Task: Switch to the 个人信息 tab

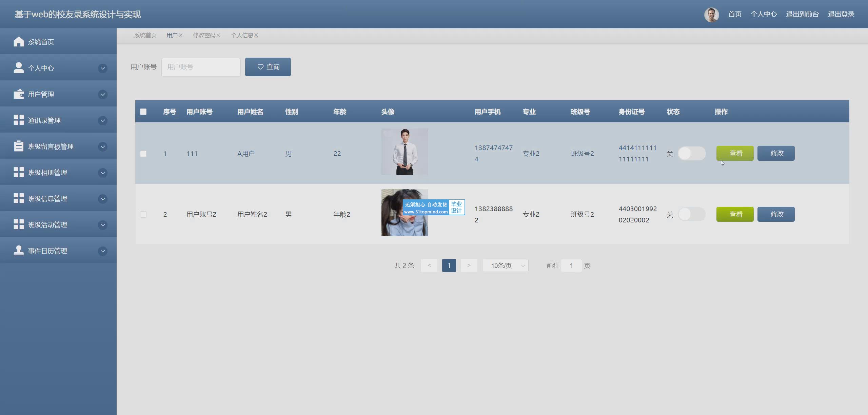Action: point(242,35)
